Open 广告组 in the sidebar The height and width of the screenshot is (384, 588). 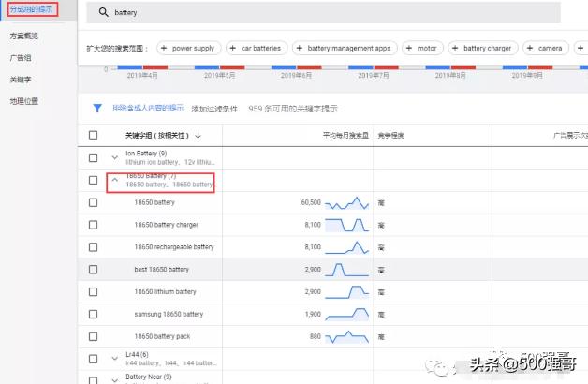[21, 58]
